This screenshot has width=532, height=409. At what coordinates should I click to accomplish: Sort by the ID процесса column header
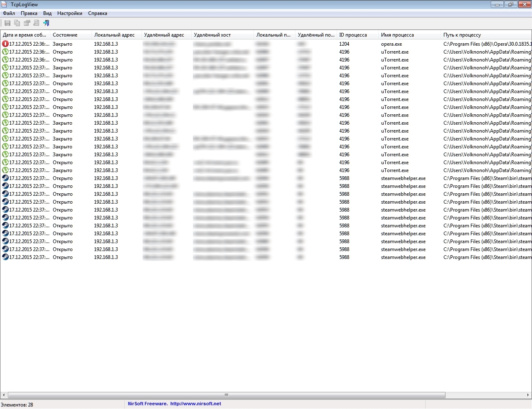[x=357, y=35]
